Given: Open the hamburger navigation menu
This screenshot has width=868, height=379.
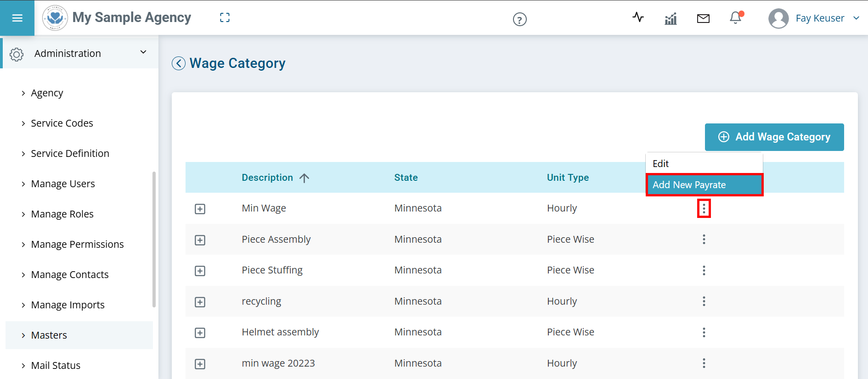Looking at the screenshot, I should click(x=17, y=18).
